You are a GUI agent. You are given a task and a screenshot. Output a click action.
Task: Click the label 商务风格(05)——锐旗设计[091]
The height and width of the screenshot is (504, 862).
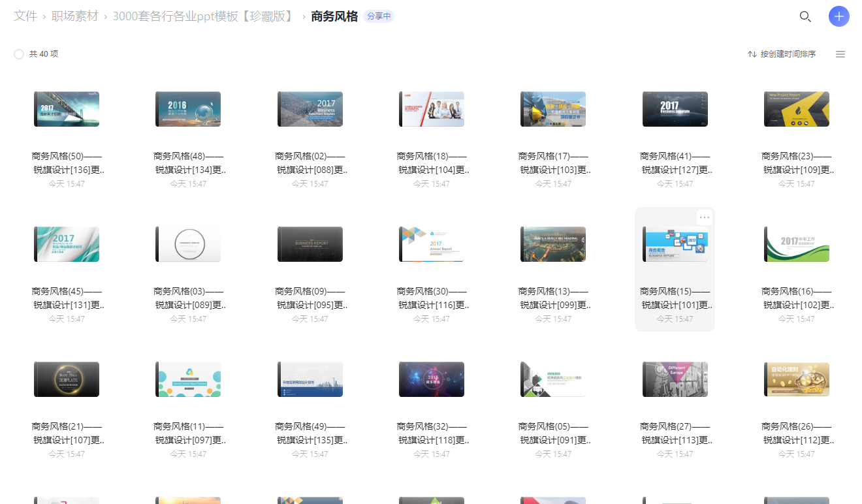[553, 433]
